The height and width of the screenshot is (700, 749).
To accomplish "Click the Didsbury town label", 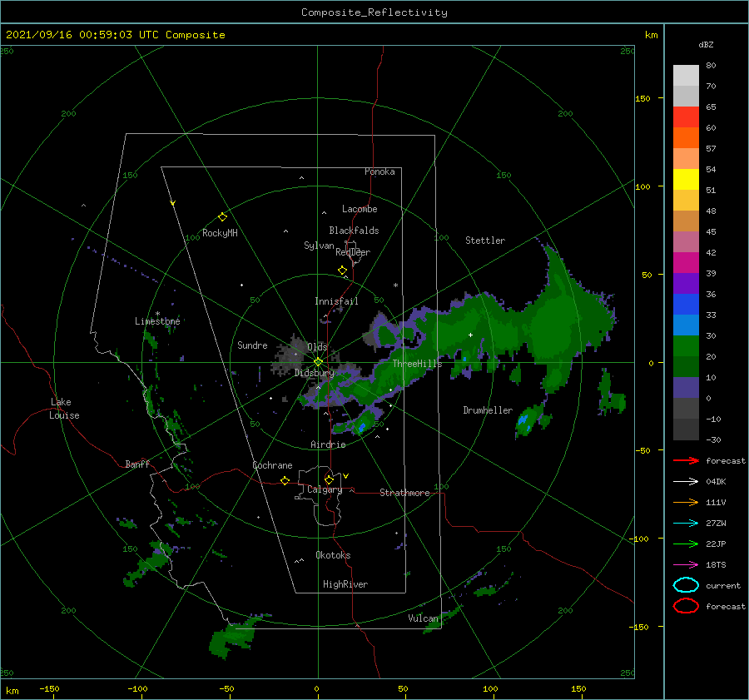I will tap(314, 373).
